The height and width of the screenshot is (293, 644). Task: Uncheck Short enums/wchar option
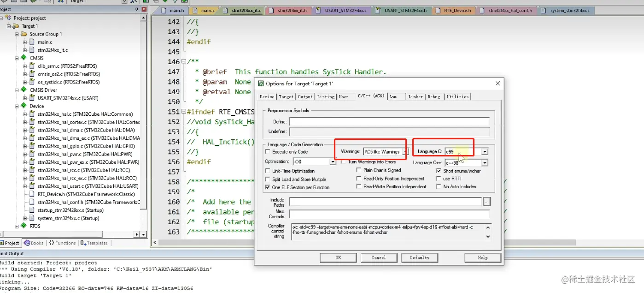pyautogui.click(x=439, y=171)
